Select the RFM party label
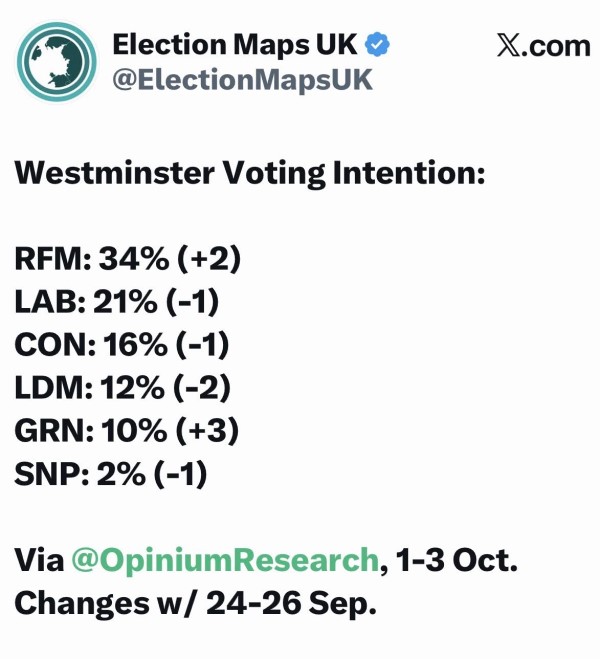The image size is (600, 659). pyautogui.click(x=49, y=259)
